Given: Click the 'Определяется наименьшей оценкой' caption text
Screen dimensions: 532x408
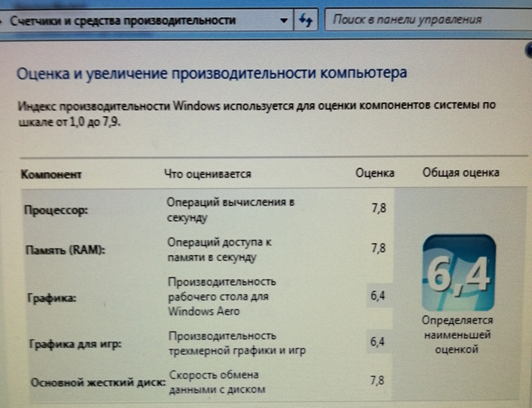Looking at the screenshot, I should pyautogui.click(x=457, y=335).
